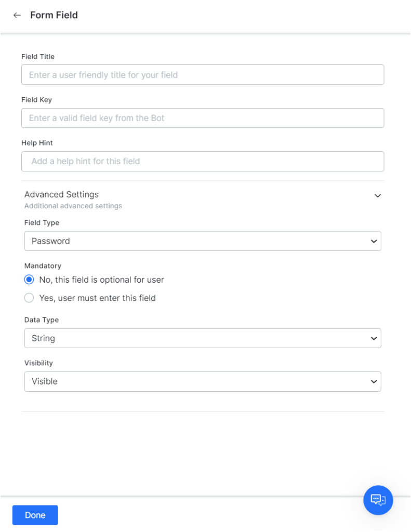This screenshot has width=411, height=532.
Task: Focus the Help Hint text field
Action: coord(203,161)
